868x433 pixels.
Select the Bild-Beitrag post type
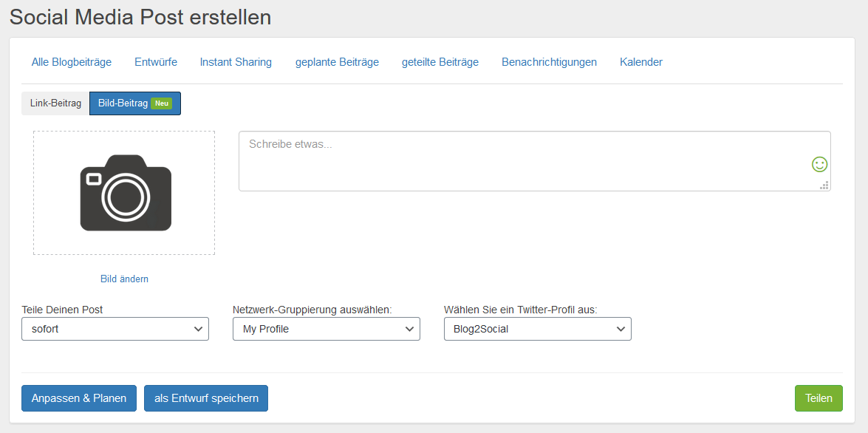(x=123, y=103)
